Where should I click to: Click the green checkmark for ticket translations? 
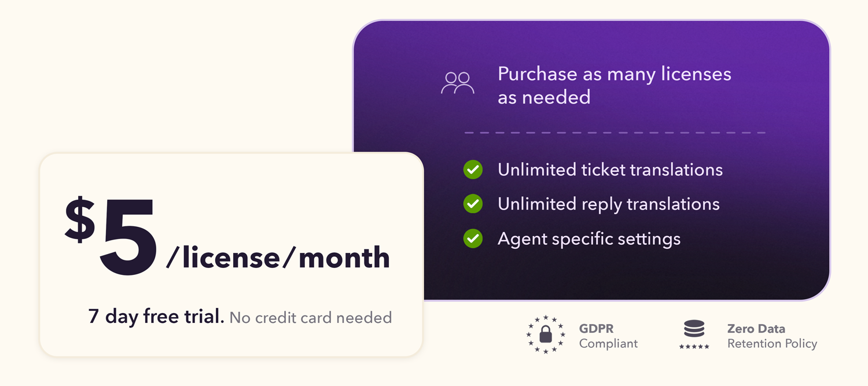(x=473, y=170)
